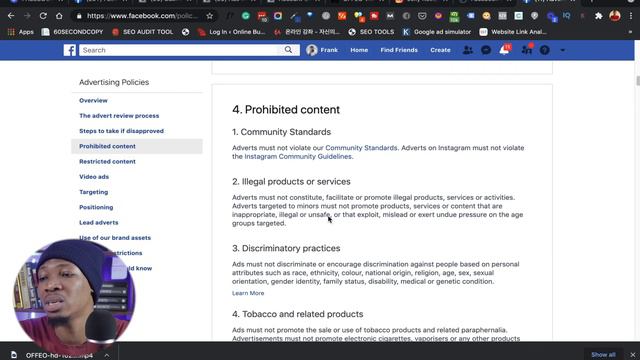Click Show all downloads
This screenshot has height=360, width=640.
[x=603, y=354]
